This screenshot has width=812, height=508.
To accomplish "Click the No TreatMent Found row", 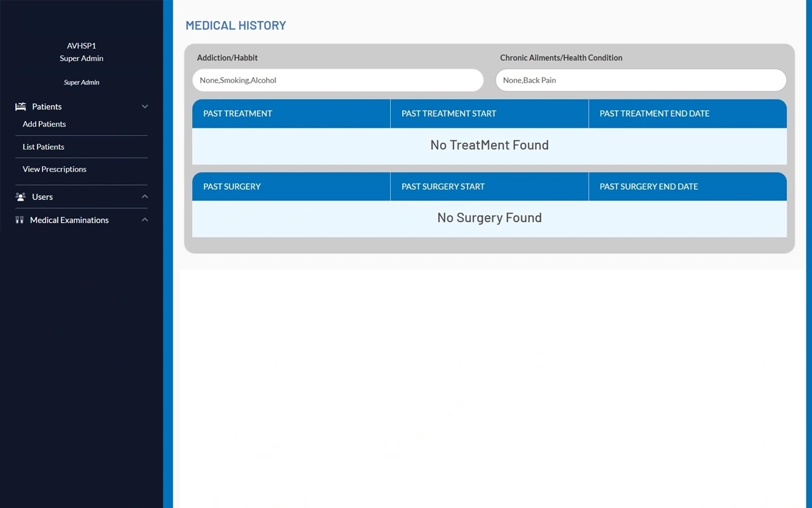I will 489,145.
